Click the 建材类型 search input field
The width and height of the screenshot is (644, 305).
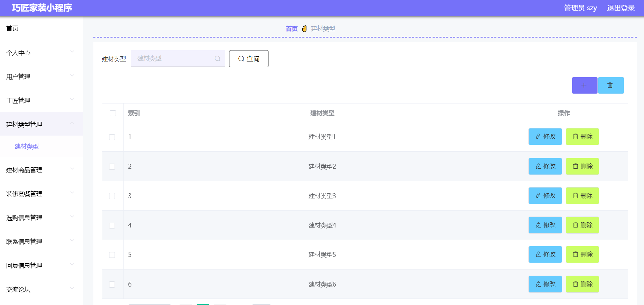178,59
